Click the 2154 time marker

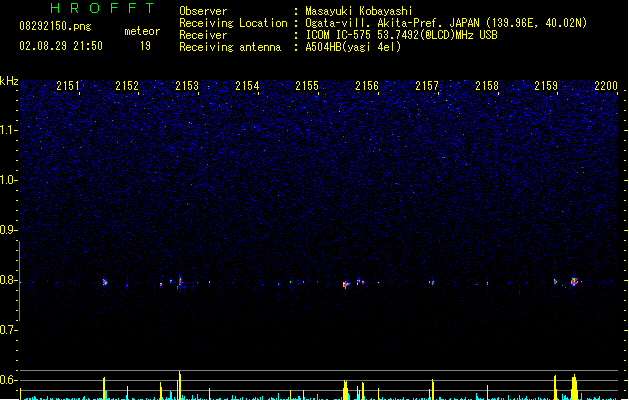click(247, 86)
